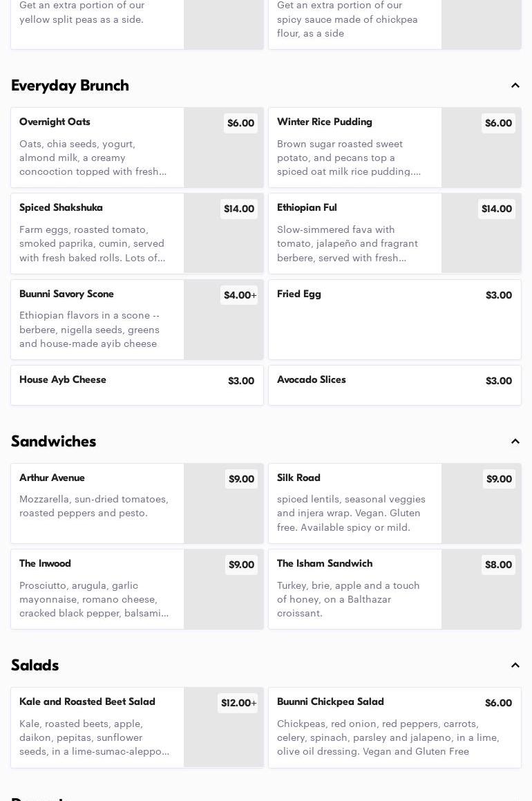Choose the Ethiopian Ful dish

point(395,234)
